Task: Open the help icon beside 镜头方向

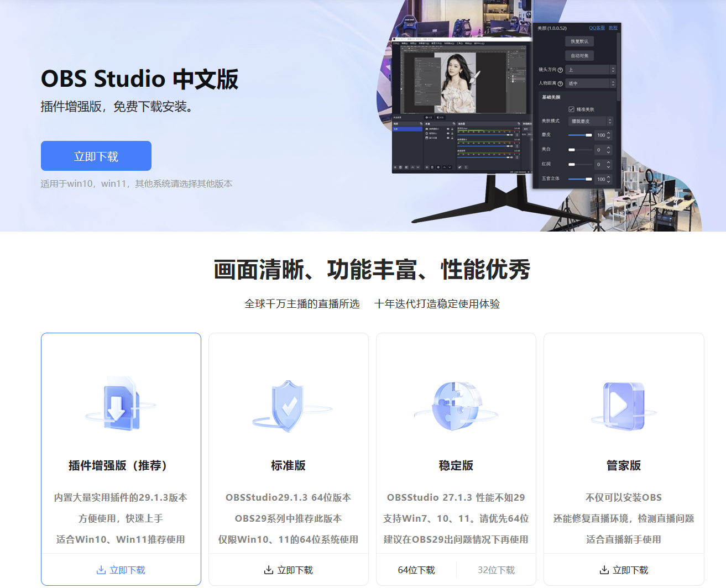Action: click(x=560, y=70)
